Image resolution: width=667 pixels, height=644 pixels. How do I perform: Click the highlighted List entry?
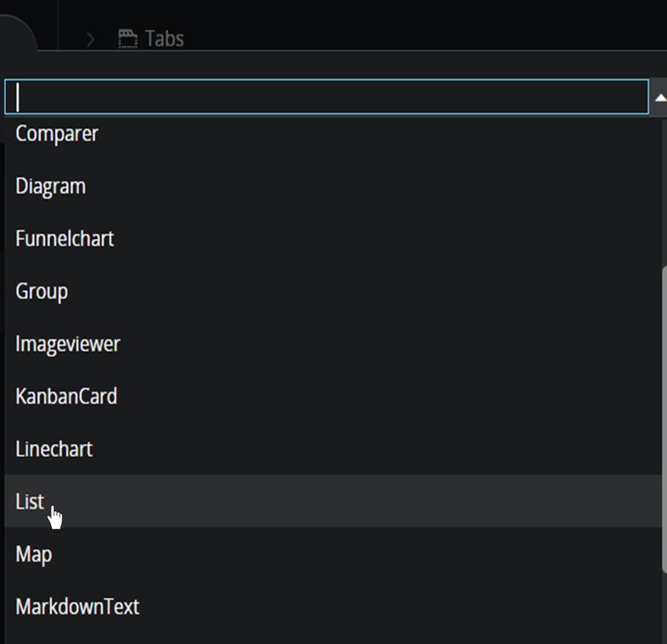tap(29, 502)
